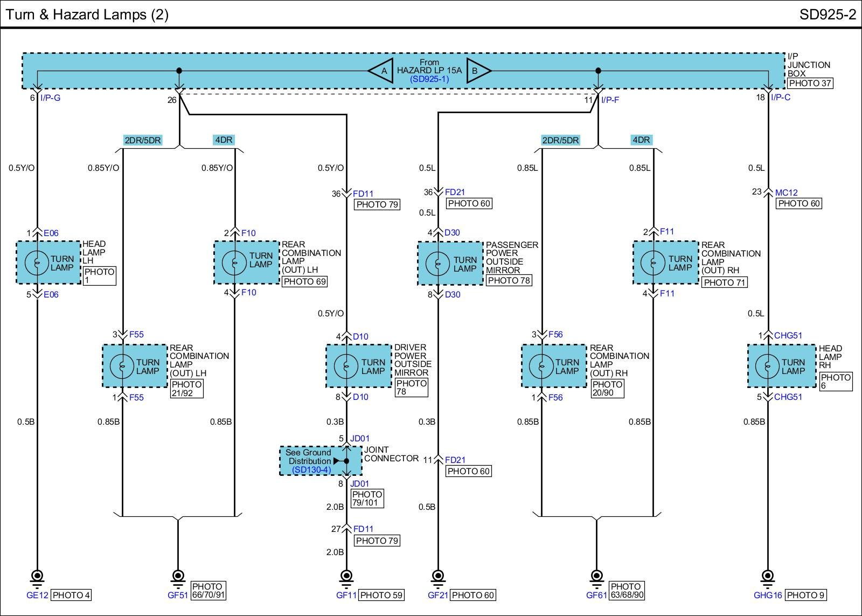This screenshot has width=862, height=616.
Task: Open the I/P-G connector link
Action: tap(51, 98)
